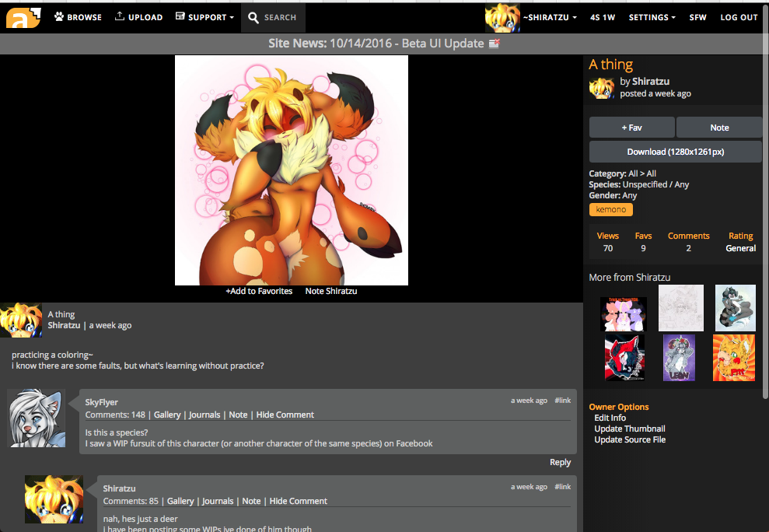
Task: Click the Views count 70
Action: (607, 248)
